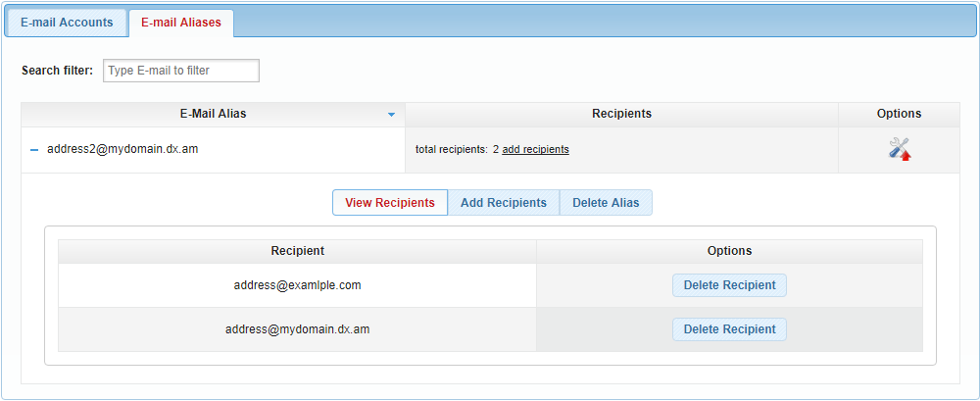This screenshot has height=401, width=980.
Task: Switch to the E-mail Accounts tab
Action: (67, 23)
